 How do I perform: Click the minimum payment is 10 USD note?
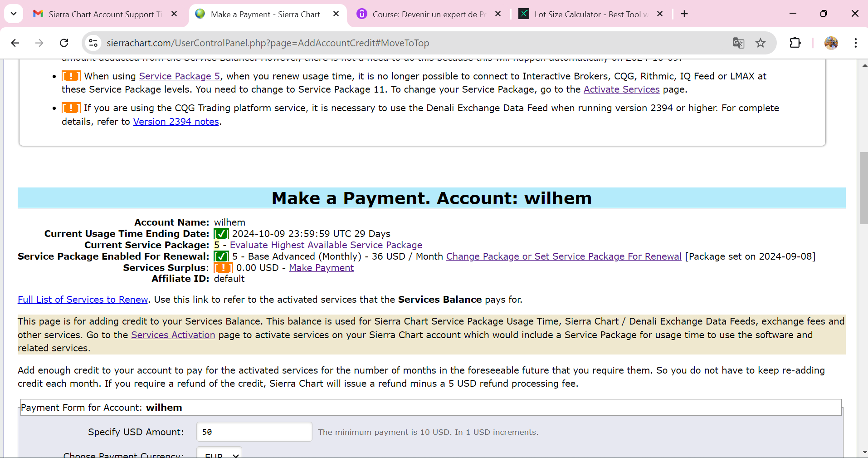428,432
